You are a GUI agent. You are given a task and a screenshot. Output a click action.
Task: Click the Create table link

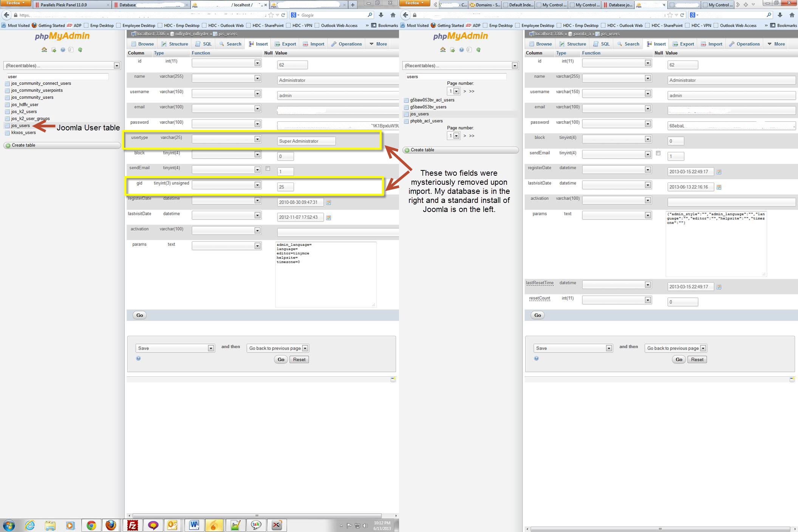coord(23,145)
